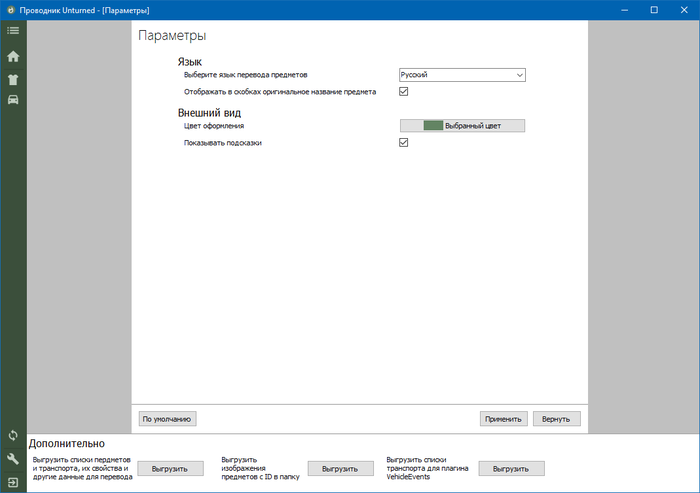Screen dimensions: 700x493
Task: Export item and vehicle lists for translation
Action: point(170,468)
